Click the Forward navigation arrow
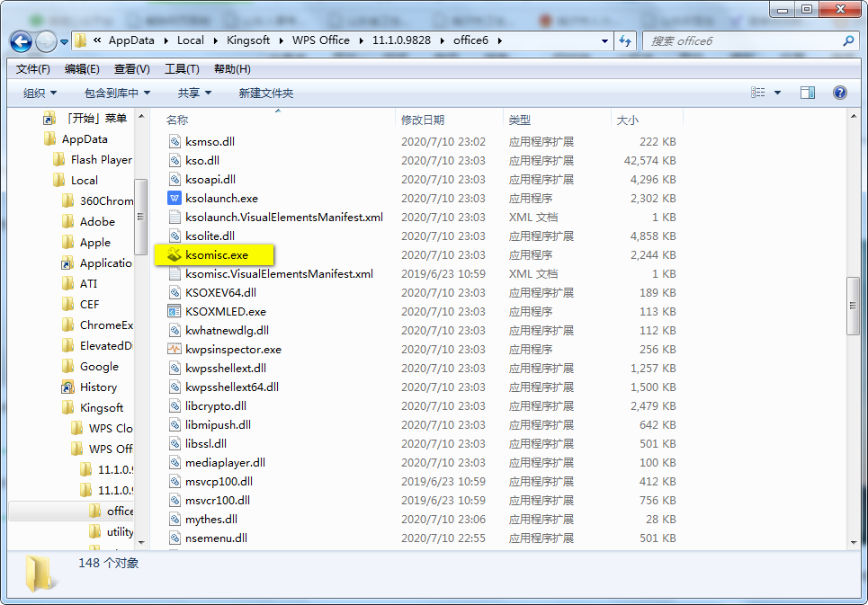The image size is (868, 605). 46,41
